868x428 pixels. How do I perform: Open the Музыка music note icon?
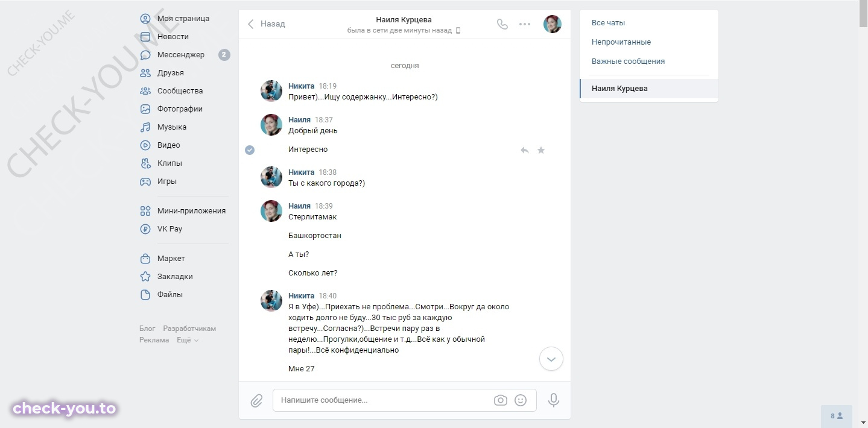coord(145,127)
